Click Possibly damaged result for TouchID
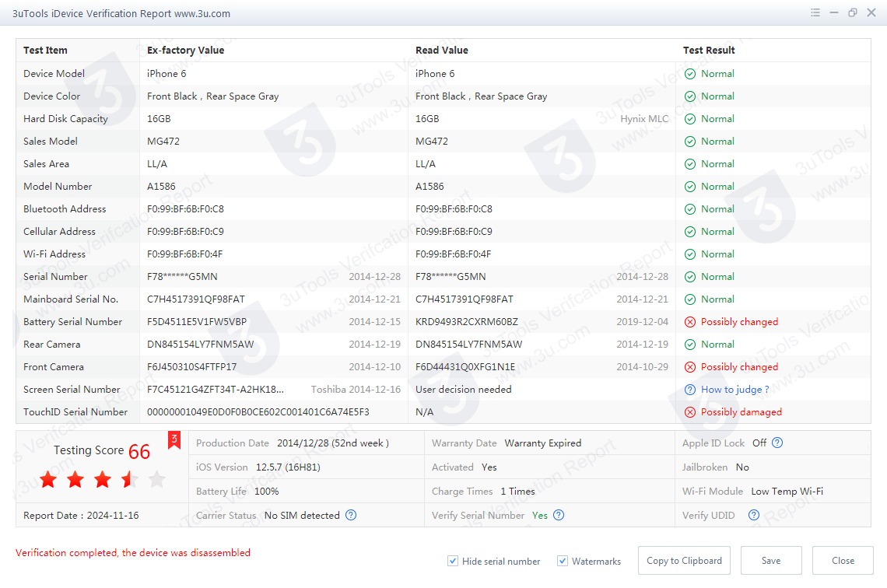The height and width of the screenshot is (588, 887). coord(741,412)
